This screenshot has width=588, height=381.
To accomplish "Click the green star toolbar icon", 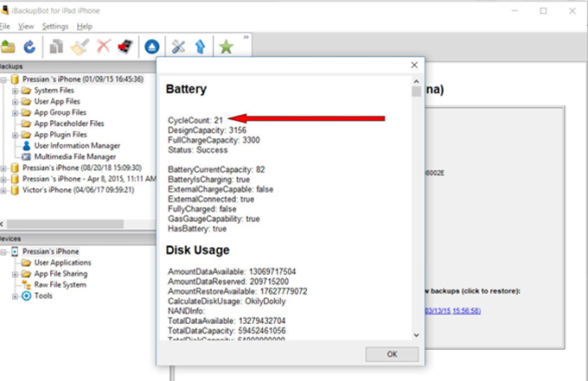I will pyautogui.click(x=227, y=47).
